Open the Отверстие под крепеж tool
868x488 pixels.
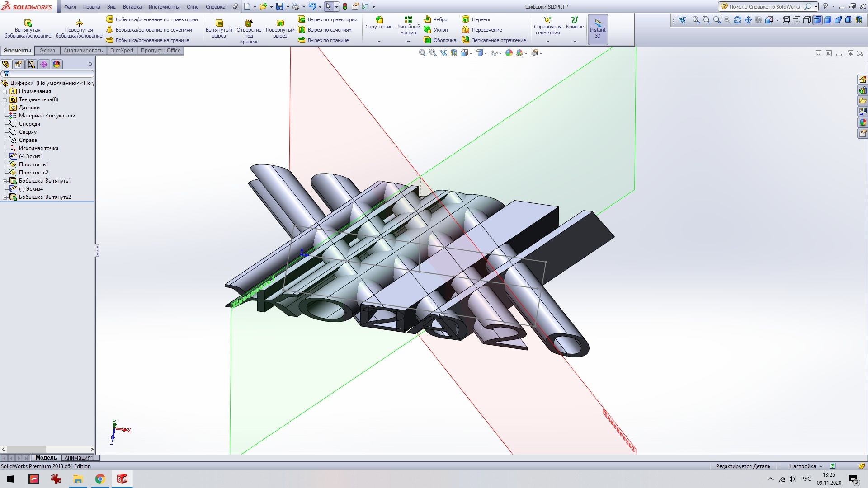249,31
